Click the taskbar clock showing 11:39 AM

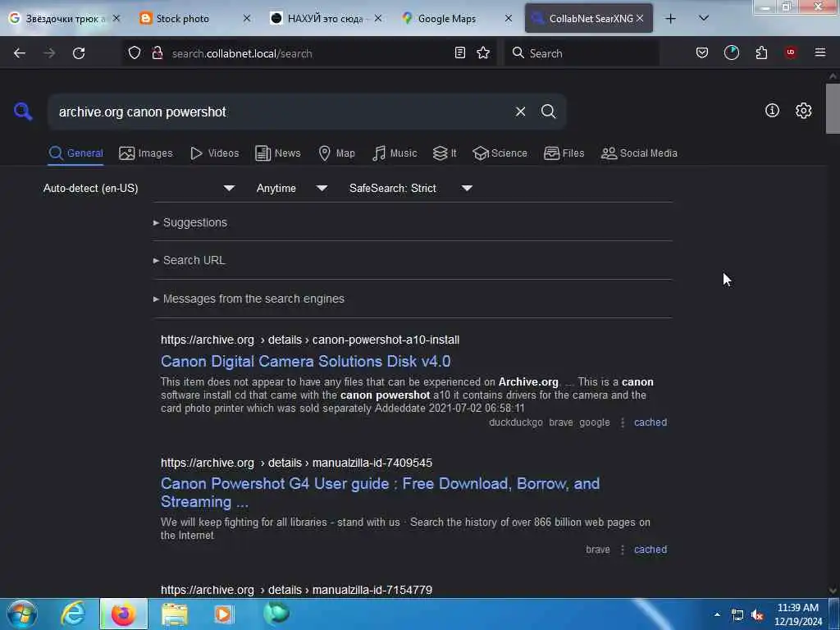797,614
